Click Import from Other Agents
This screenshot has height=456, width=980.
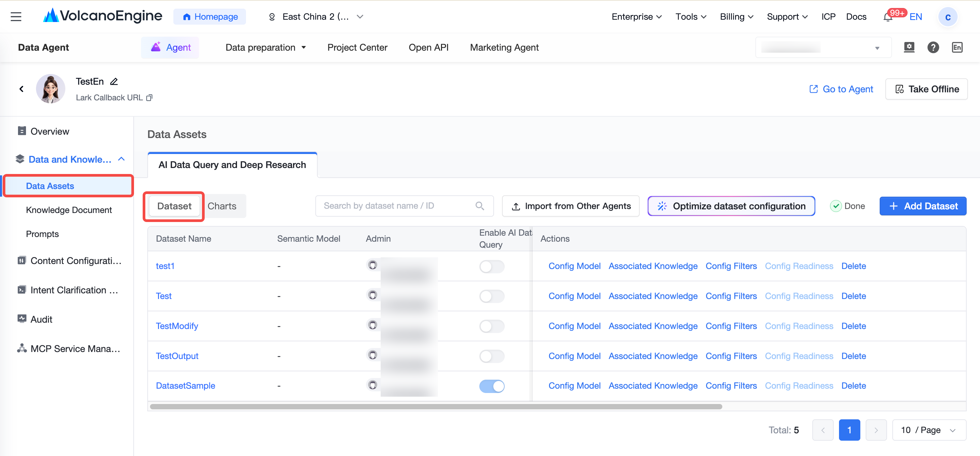[571, 206]
